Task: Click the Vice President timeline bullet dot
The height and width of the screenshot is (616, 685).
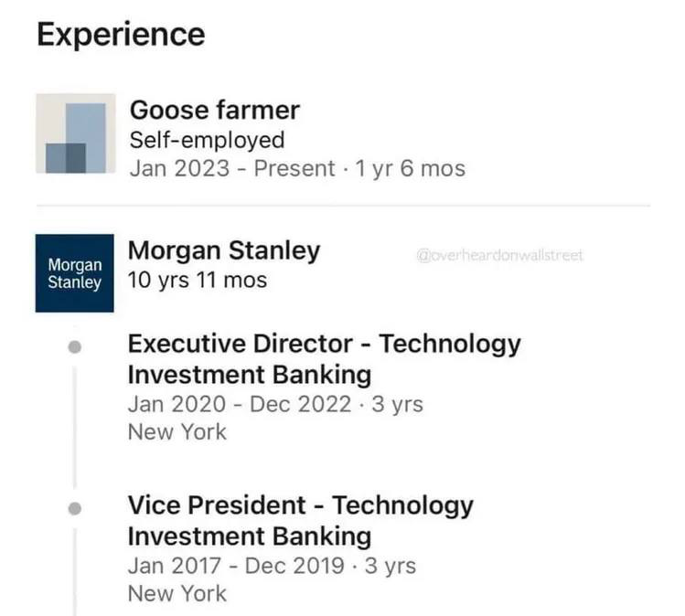Action: click(75, 507)
